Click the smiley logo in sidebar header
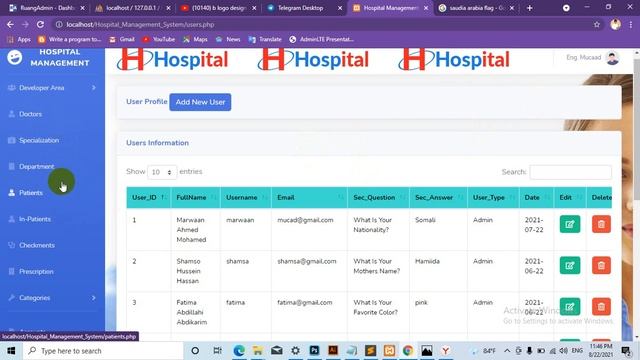This screenshot has width=640, height=360. click(x=15, y=58)
